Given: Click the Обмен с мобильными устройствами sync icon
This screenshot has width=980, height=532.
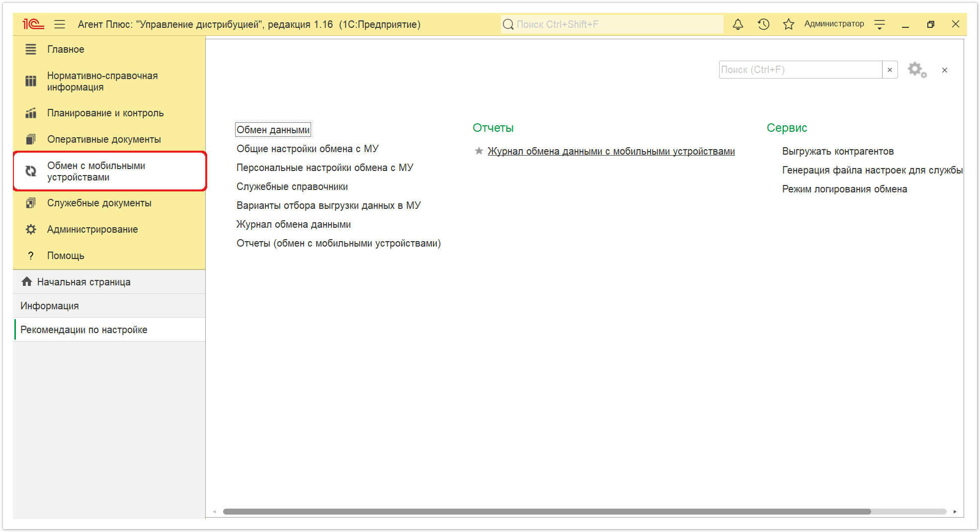Looking at the screenshot, I should (x=31, y=171).
